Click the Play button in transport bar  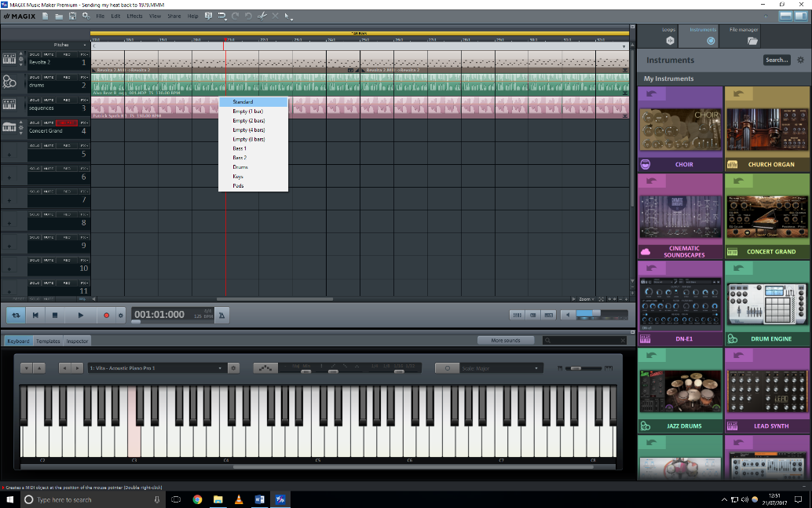pos(80,315)
